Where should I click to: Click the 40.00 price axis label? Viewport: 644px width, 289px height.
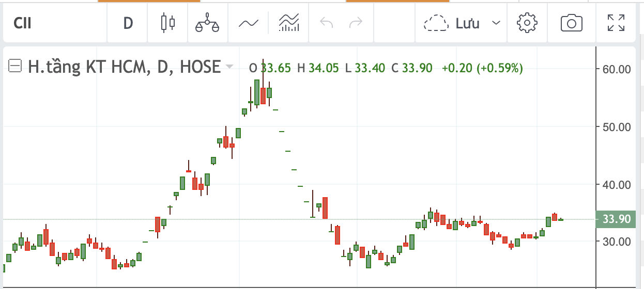617,184
